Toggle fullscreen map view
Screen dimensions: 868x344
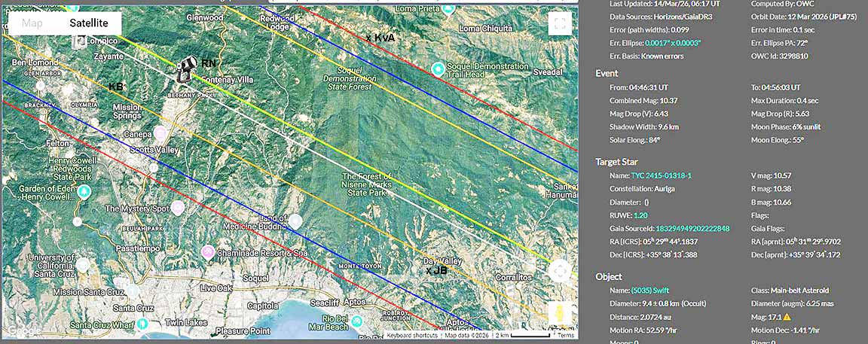tap(559, 23)
